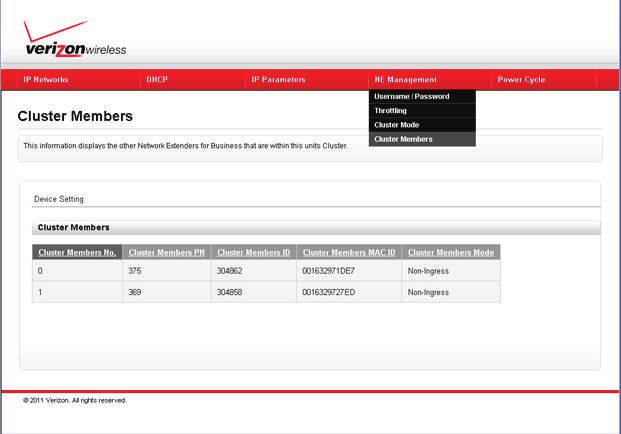This screenshot has width=621, height=434.
Task: Open the Power Cycle menu
Action: click(x=521, y=80)
